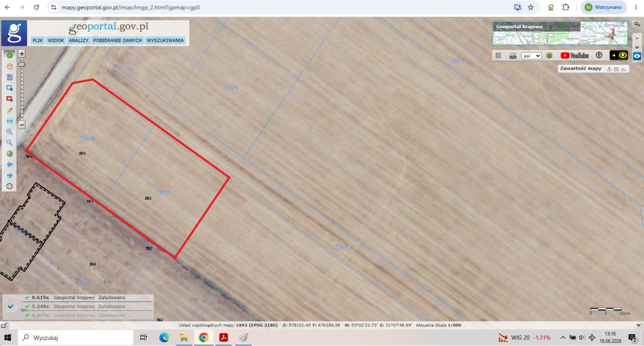Open the table list tool in left toolbar
This screenshot has width=644, height=346.
coord(10,77)
